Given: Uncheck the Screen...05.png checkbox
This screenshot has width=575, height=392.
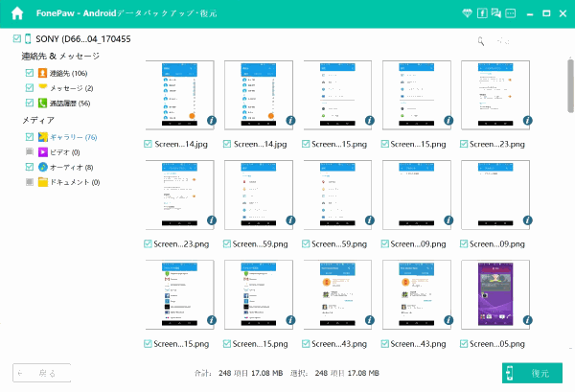Looking at the screenshot, I should [464, 343].
